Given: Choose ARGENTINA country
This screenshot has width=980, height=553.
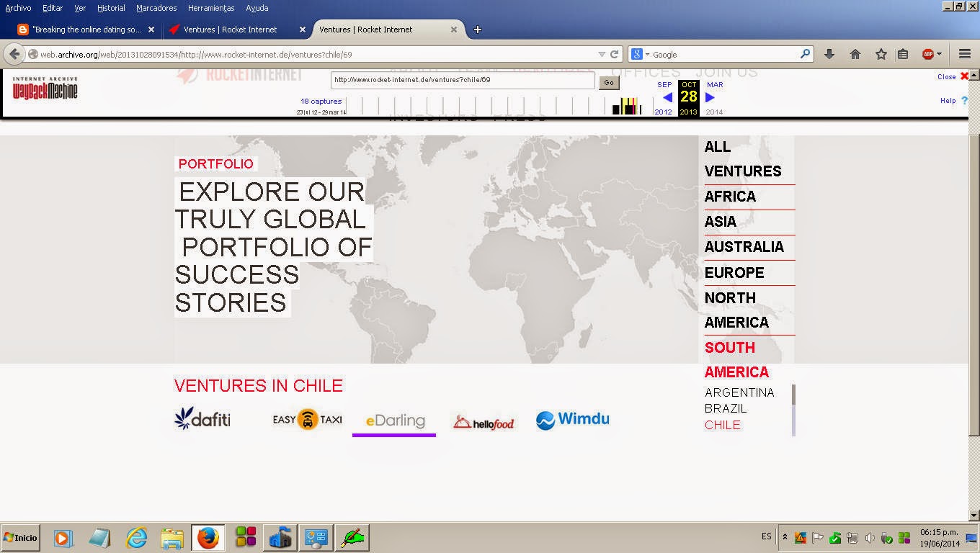Looking at the screenshot, I should [739, 392].
